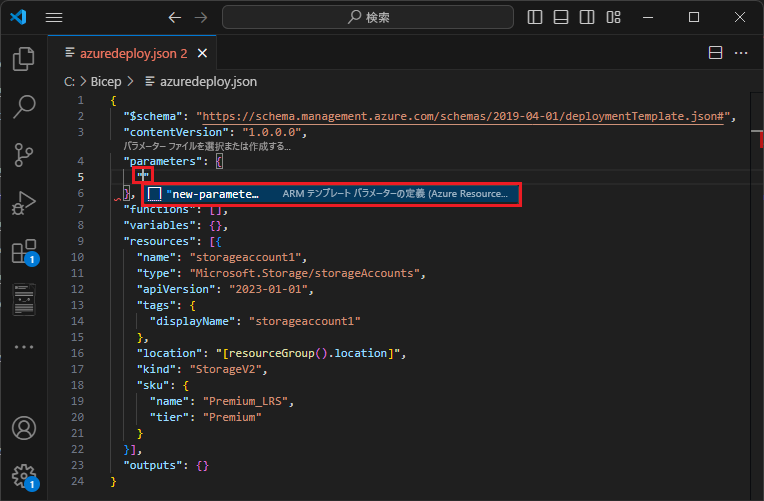Open the Run and Debug view

[x=23, y=203]
